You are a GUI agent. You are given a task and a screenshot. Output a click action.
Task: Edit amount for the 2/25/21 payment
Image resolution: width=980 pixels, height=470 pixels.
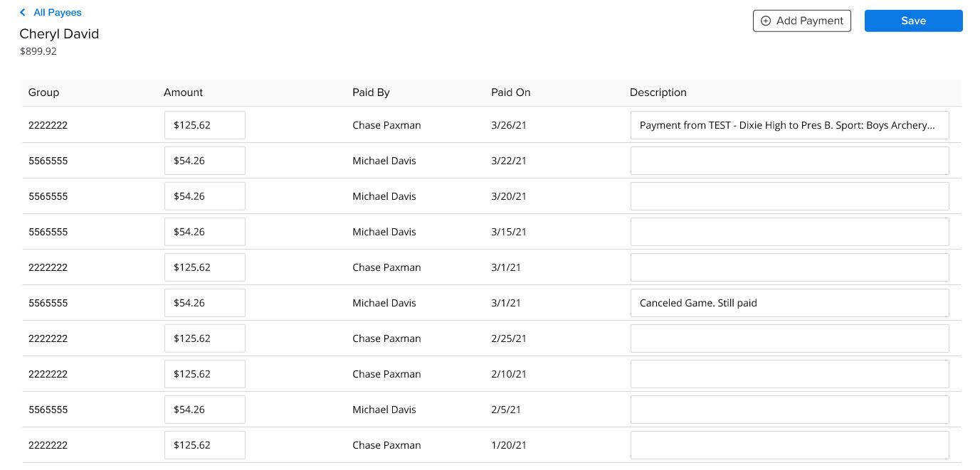point(205,338)
